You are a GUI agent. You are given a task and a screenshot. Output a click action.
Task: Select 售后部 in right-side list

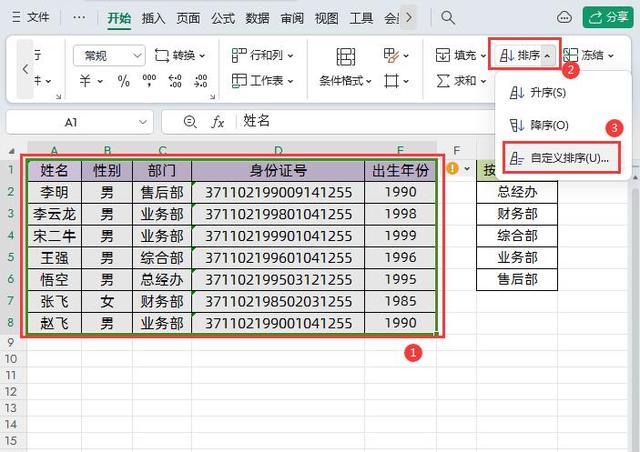tap(517, 280)
